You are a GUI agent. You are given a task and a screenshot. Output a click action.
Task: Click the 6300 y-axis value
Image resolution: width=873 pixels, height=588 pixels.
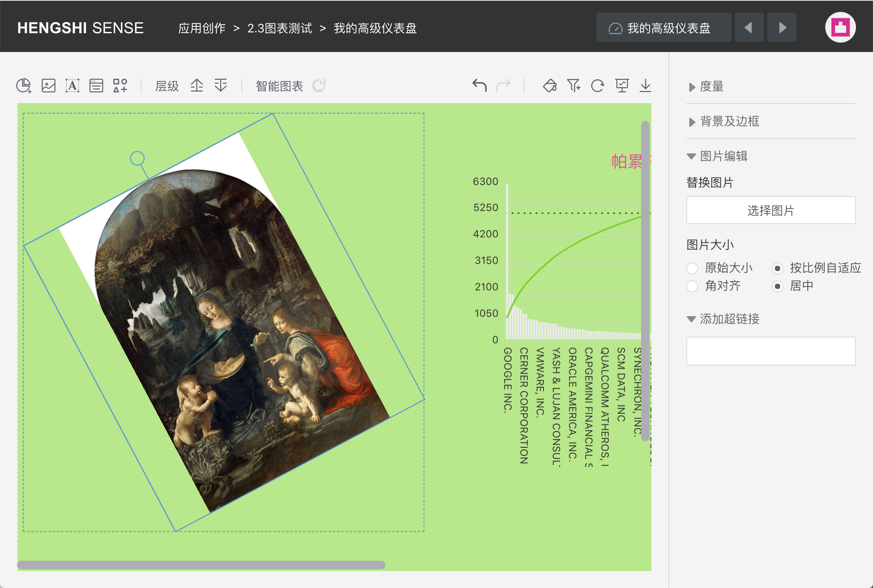coord(486,182)
